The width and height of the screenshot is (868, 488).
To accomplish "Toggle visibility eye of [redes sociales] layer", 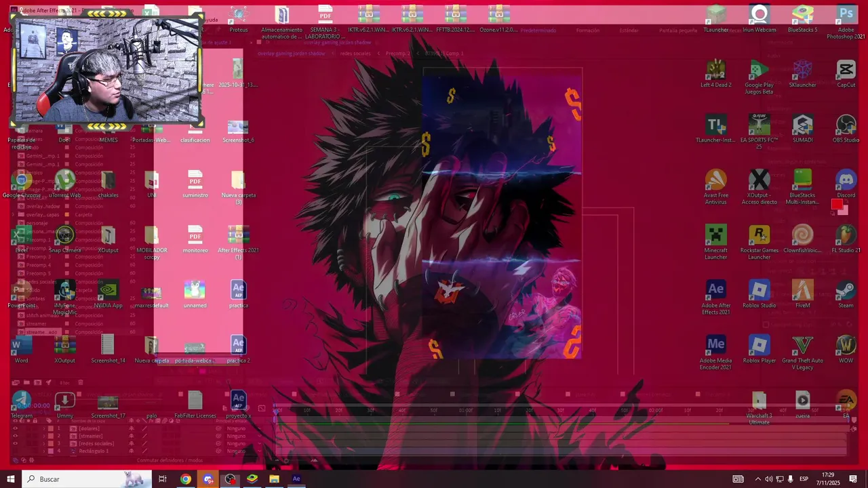I will click(15, 443).
